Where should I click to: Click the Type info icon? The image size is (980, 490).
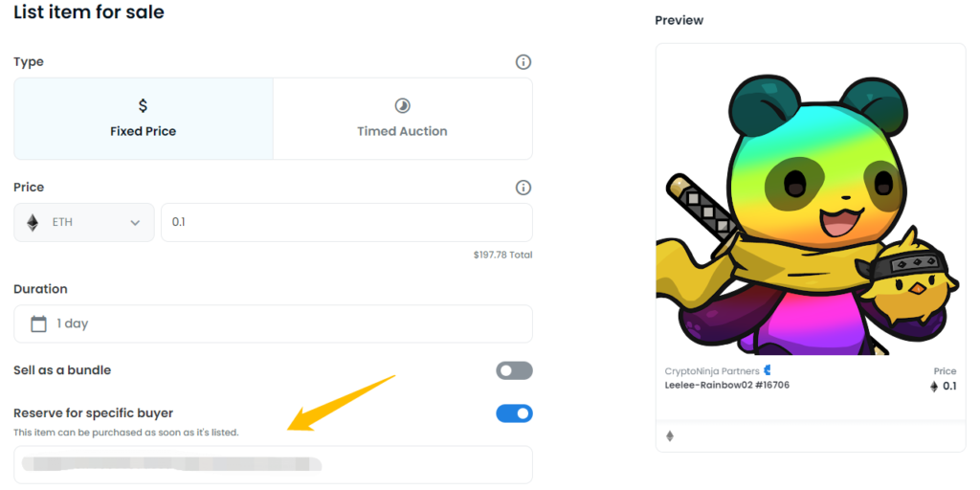pos(523,62)
